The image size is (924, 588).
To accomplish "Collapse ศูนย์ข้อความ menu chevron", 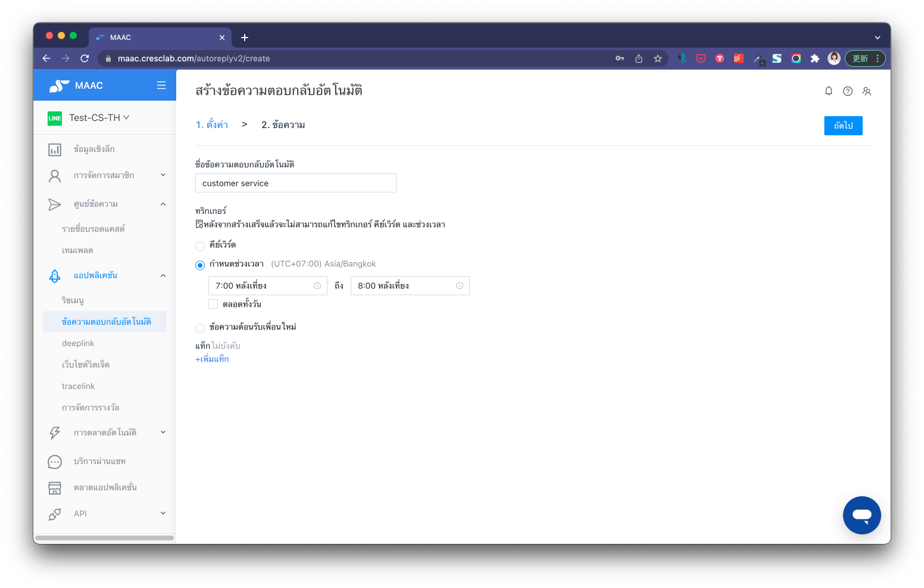I will (x=163, y=204).
